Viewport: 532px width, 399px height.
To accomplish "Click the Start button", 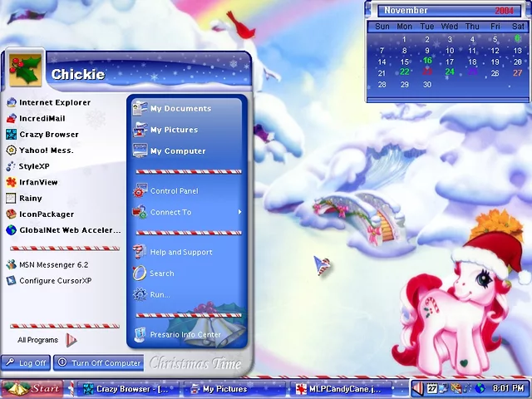I will click(32, 388).
